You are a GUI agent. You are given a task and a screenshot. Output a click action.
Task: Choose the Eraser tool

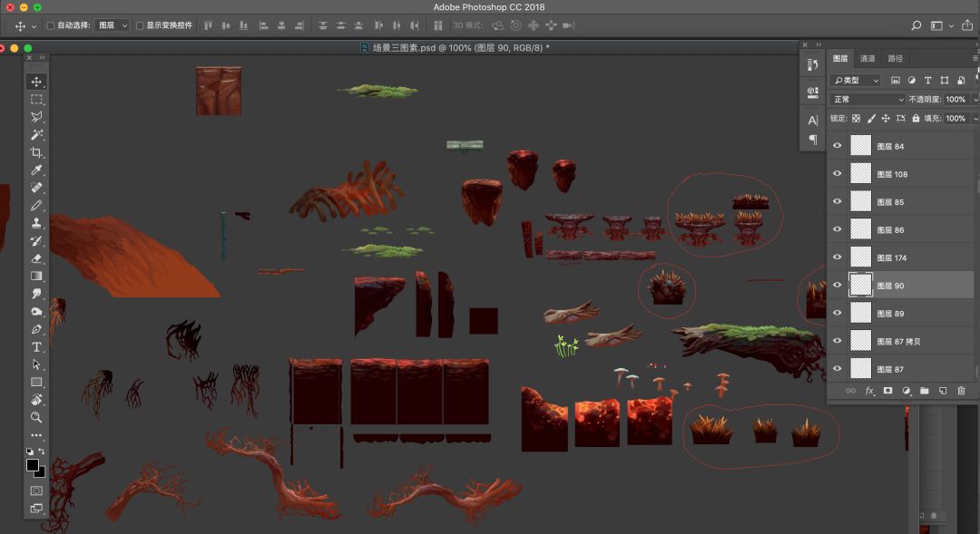[x=36, y=258]
